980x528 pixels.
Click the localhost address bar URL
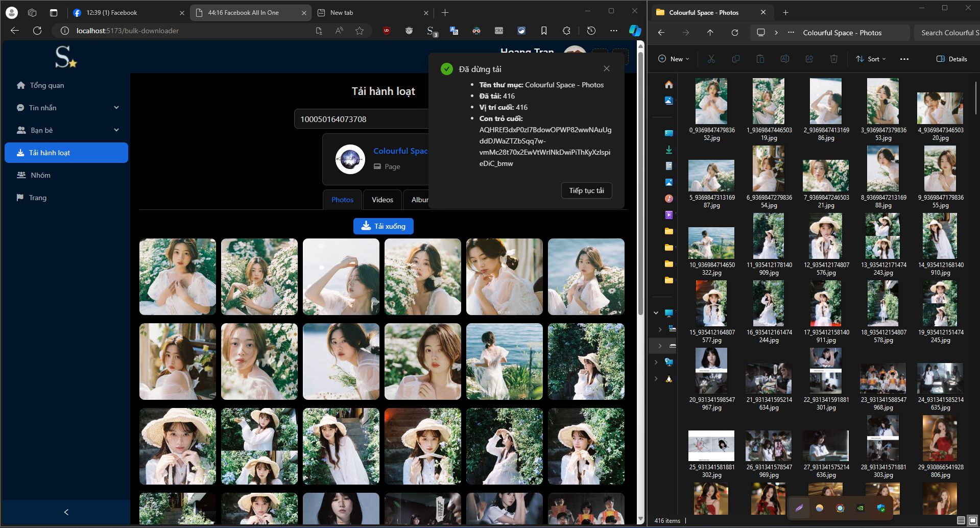click(x=128, y=31)
